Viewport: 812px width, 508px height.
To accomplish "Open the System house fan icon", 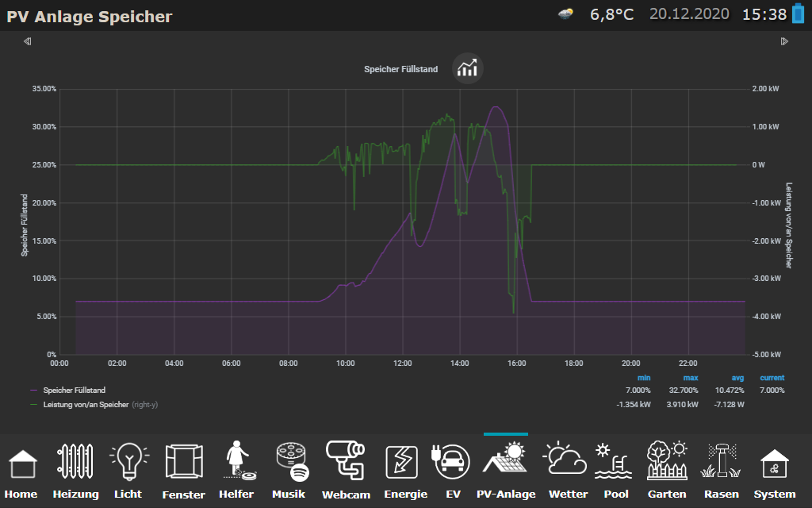I will [774, 464].
